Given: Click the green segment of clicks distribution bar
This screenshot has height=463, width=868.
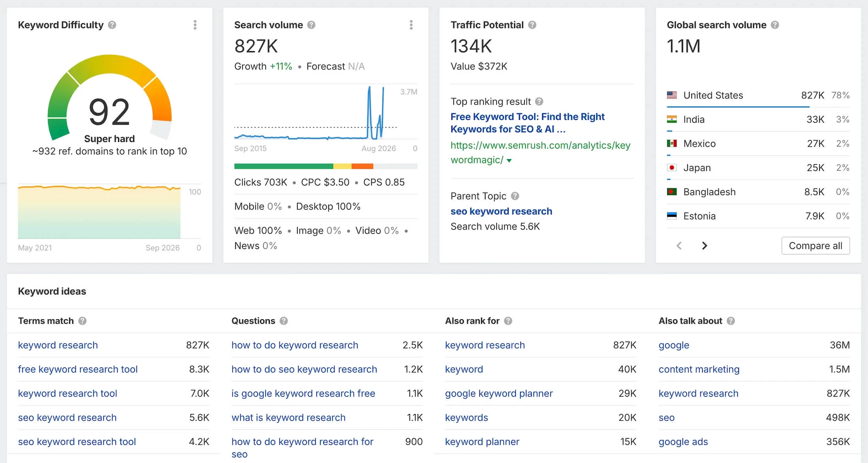Looking at the screenshot, I should (284, 166).
